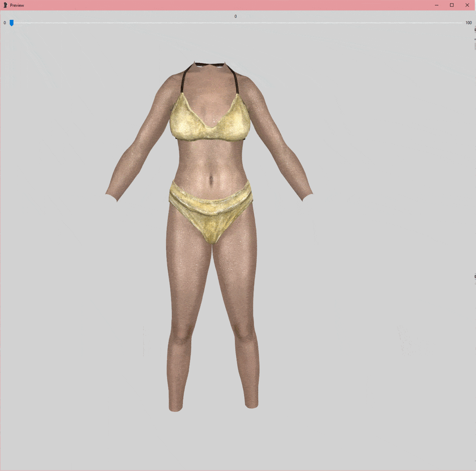Click the Preview app icon in title bar

[5, 5]
